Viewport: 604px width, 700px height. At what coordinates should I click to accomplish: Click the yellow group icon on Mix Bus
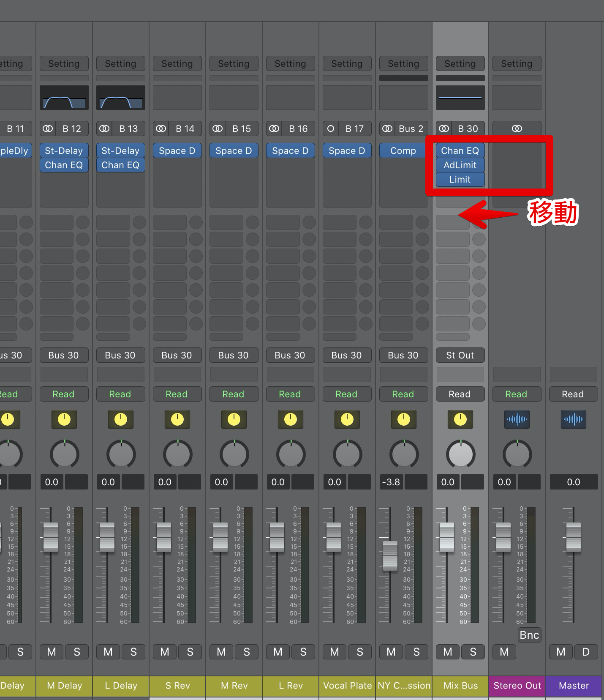coord(460,419)
